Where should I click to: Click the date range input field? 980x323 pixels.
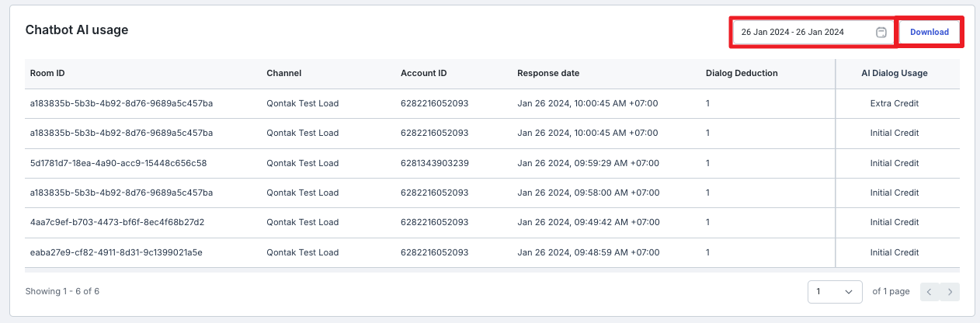tap(813, 32)
